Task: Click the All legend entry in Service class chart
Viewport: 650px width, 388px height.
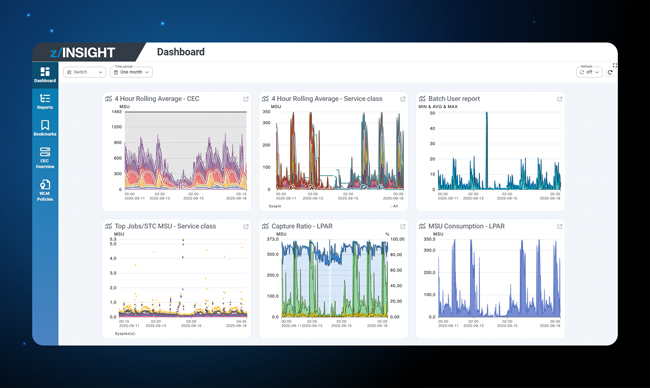Action: pos(393,206)
